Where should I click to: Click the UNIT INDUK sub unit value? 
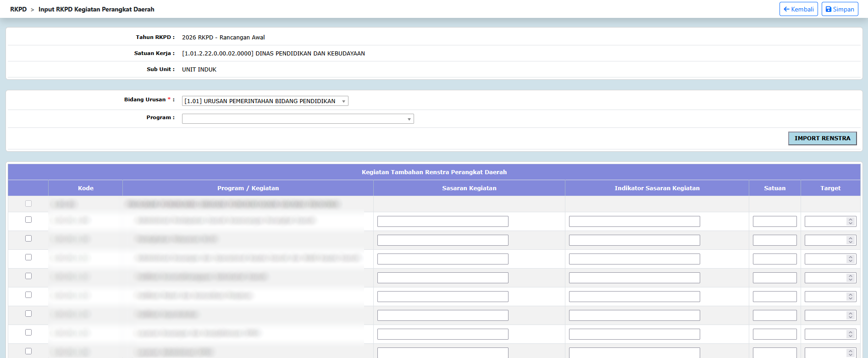pos(199,70)
